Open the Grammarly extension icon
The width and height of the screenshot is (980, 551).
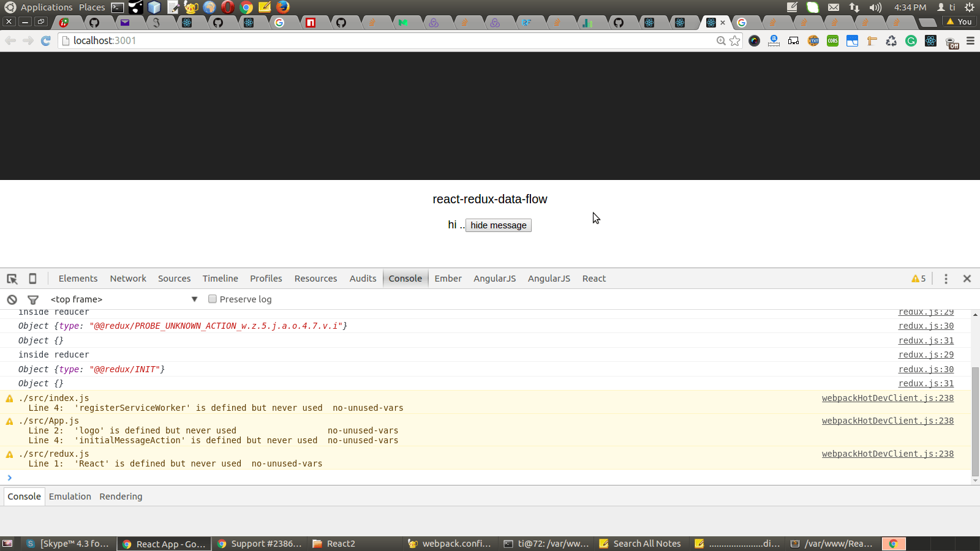tap(911, 41)
